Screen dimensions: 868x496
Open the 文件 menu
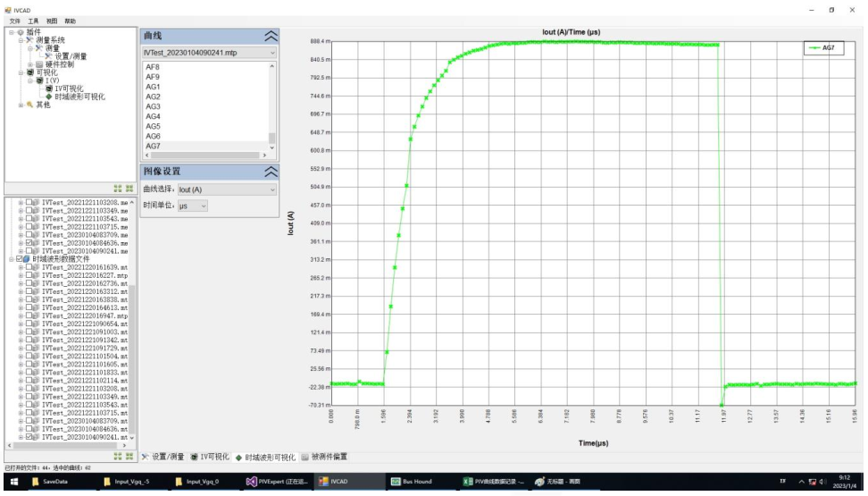[14, 21]
